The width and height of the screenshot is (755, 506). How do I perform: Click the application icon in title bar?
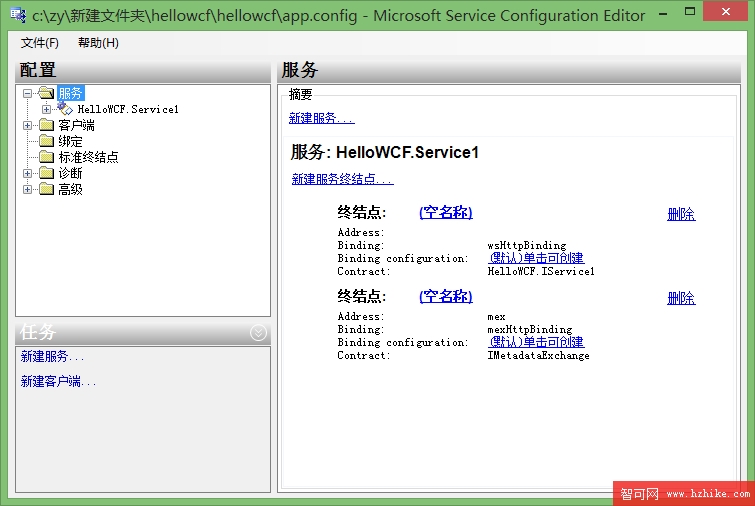[x=18, y=15]
